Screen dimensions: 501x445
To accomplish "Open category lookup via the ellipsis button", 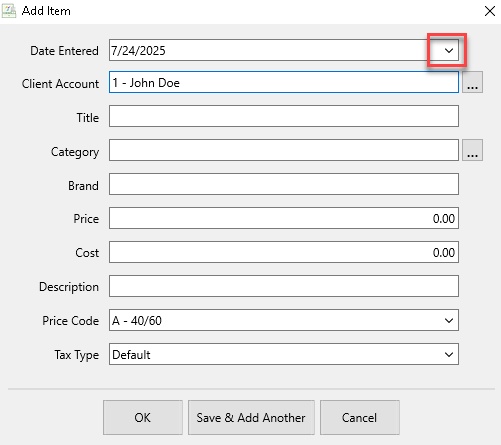I will click(x=472, y=150).
